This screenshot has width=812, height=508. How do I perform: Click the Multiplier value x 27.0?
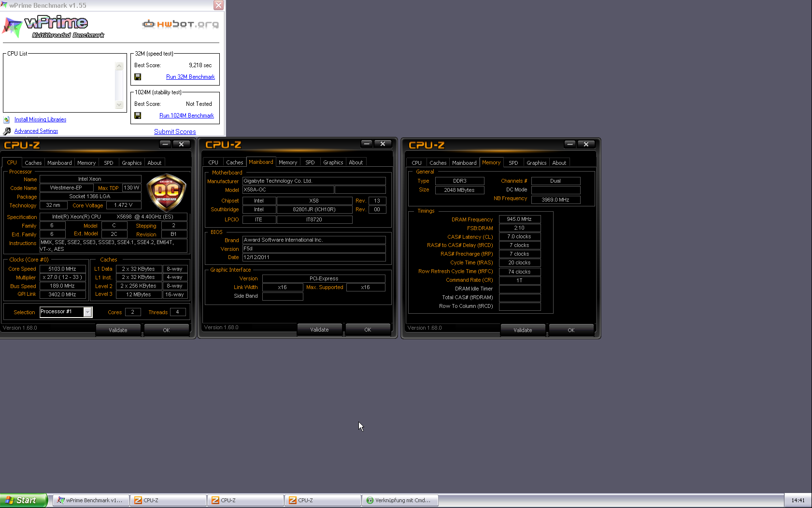point(62,277)
